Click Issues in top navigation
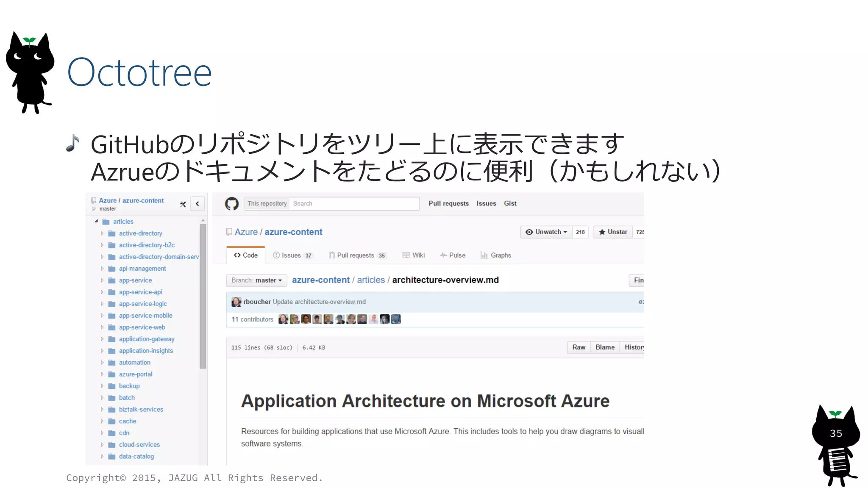This screenshot has width=868, height=488. point(486,204)
